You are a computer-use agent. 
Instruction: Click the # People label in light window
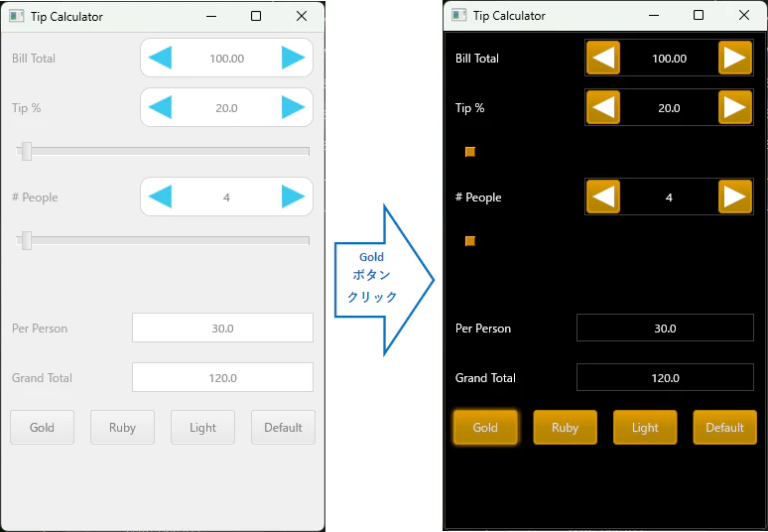tap(35, 198)
